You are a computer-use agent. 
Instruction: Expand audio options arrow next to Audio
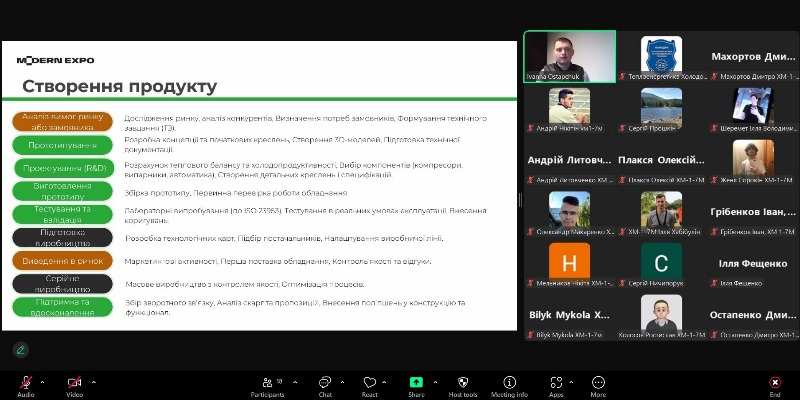coord(42,382)
